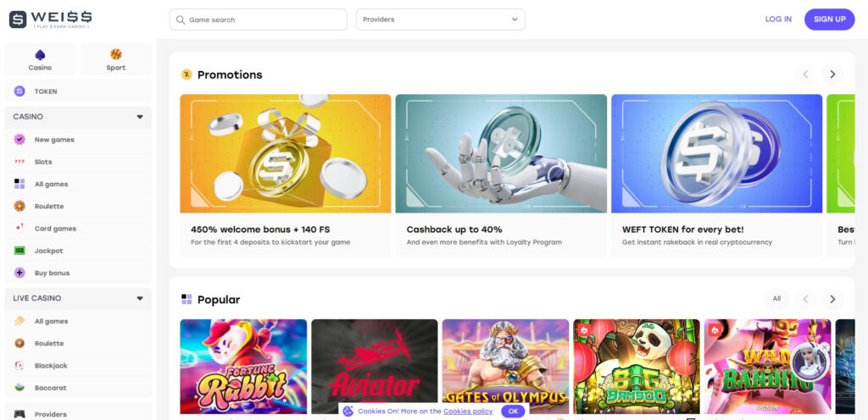Open Buy bonus menu entry
The width and height of the screenshot is (868, 420).
tap(78, 273)
